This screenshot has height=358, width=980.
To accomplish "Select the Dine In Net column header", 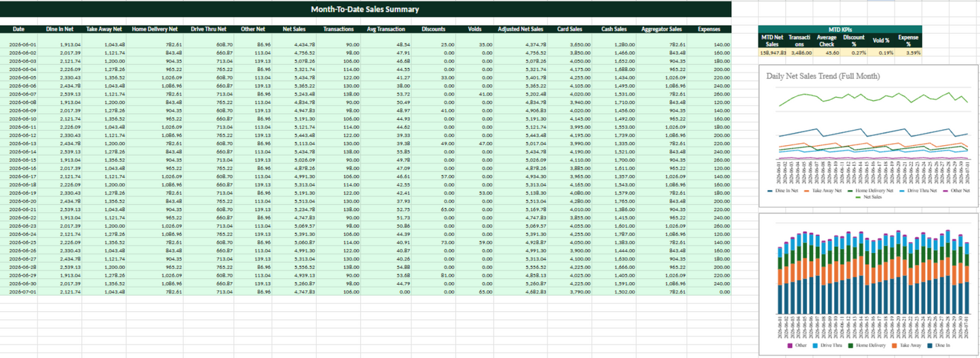I will pyautogui.click(x=60, y=29).
